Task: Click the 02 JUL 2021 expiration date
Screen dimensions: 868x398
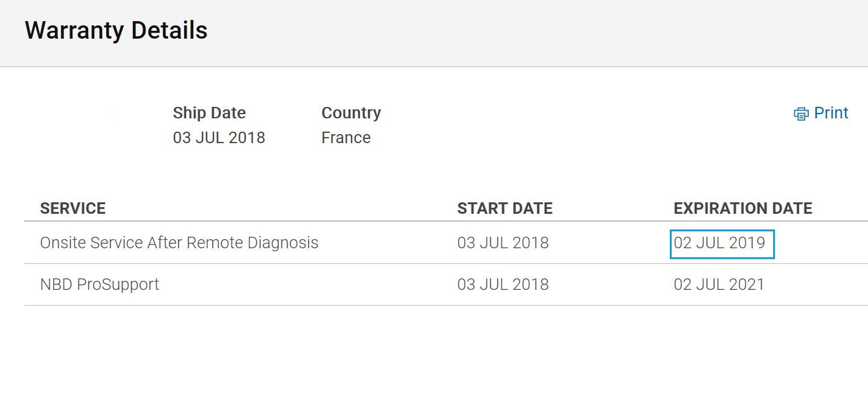Action: pyautogui.click(x=719, y=284)
